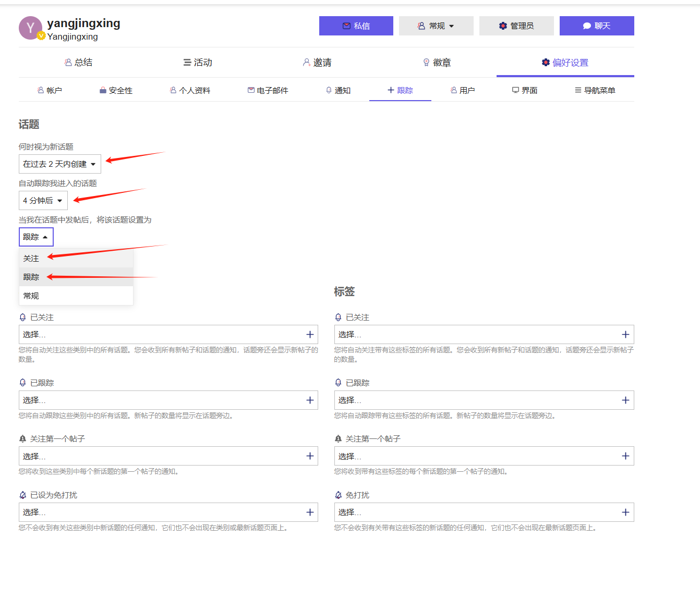
Task: Open the 帐户 account settings section
Action: click(x=50, y=90)
